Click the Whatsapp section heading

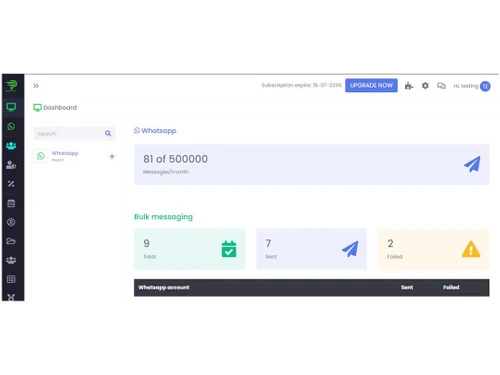click(155, 131)
